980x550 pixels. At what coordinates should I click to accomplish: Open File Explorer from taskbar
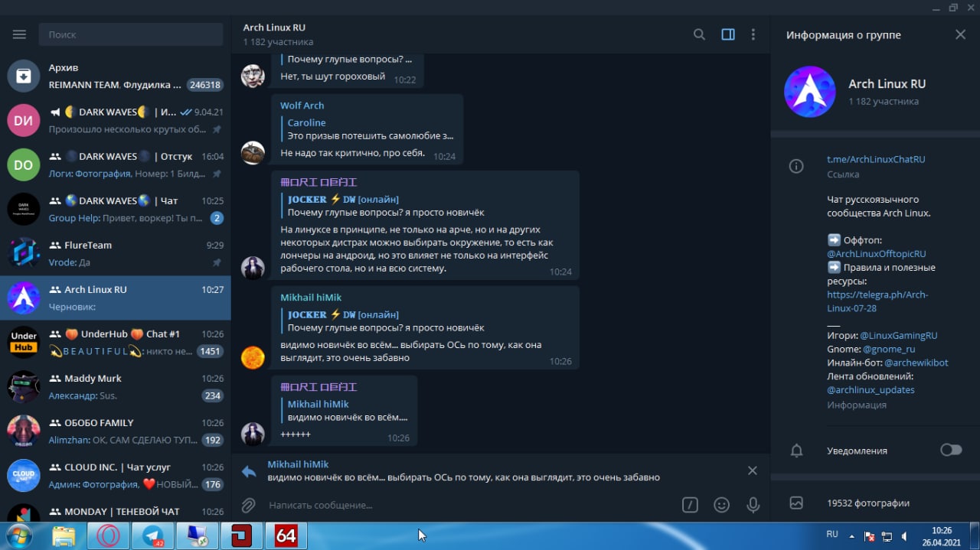pyautogui.click(x=64, y=536)
